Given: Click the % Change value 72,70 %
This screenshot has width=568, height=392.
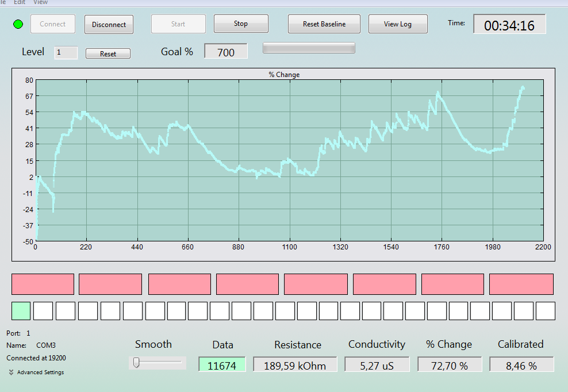Looking at the screenshot, I should (x=450, y=365).
